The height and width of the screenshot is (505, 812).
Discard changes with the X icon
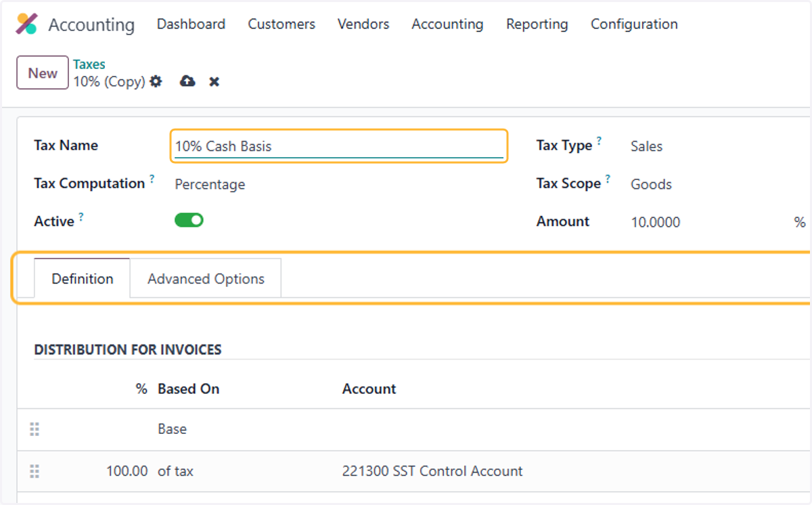click(214, 82)
